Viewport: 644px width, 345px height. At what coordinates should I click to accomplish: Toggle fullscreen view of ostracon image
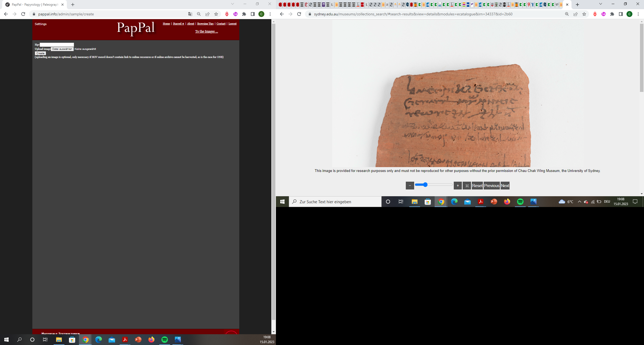[x=467, y=185]
